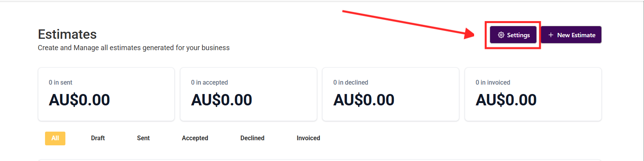The height and width of the screenshot is (161, 644).
Task: Click the "0 in accepted" card label
Action: [209, 83]
